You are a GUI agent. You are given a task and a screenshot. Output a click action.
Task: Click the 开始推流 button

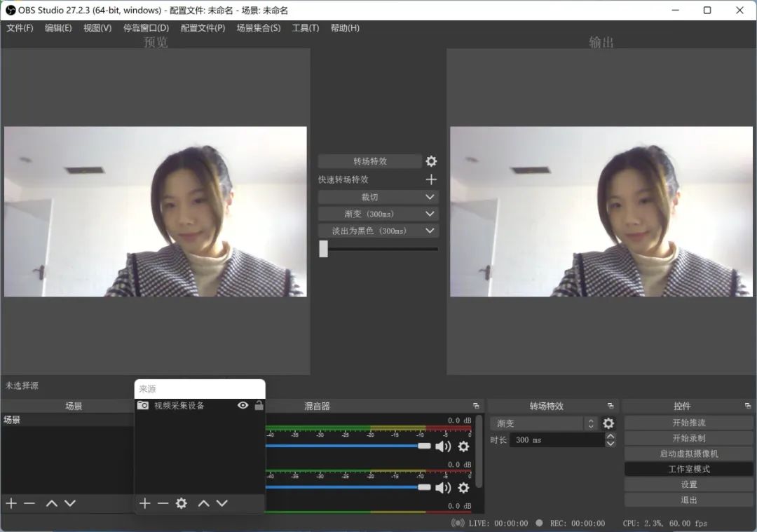tap(688, 423)
